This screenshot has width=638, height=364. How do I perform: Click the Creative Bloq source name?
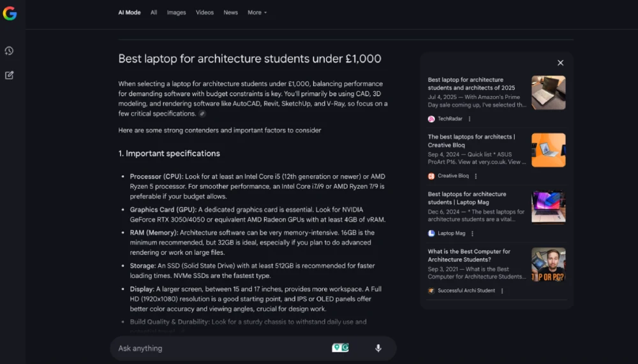453,176
